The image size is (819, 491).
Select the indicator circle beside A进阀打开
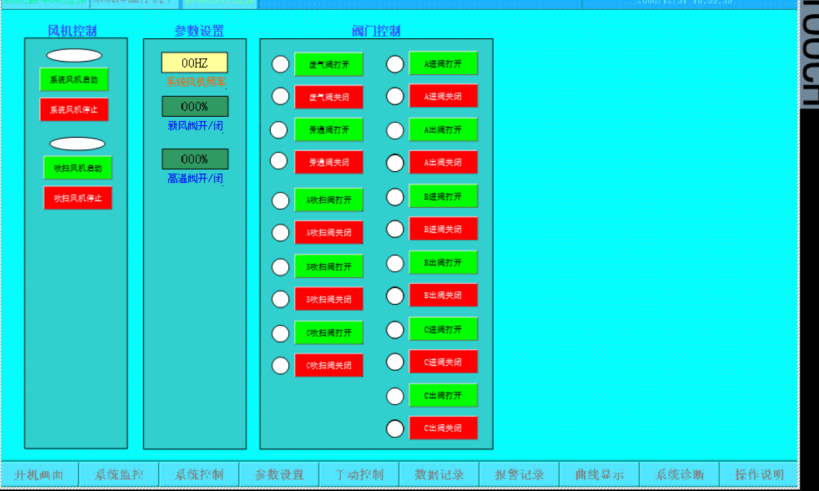pos(395,64)
